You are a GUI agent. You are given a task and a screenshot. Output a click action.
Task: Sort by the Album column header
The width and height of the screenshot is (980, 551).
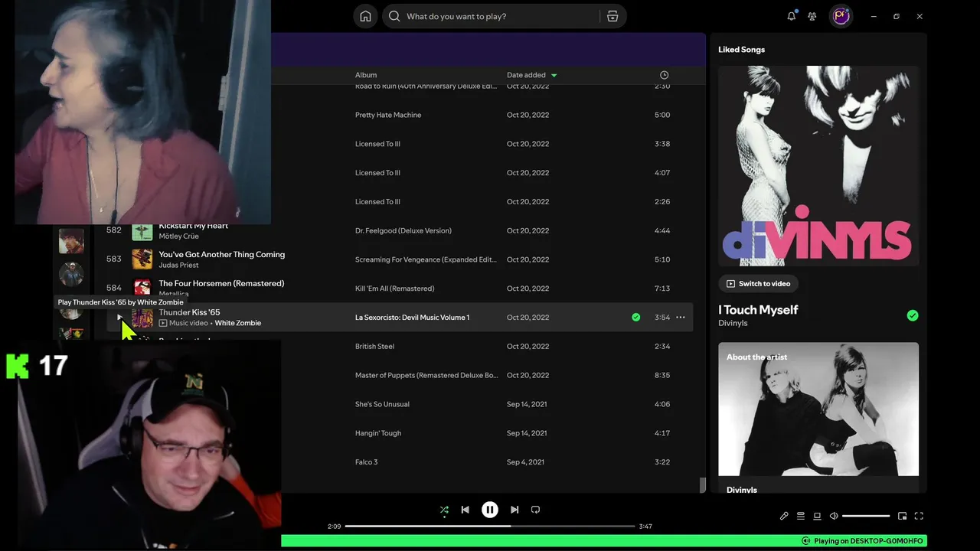[x=366, y=75]
